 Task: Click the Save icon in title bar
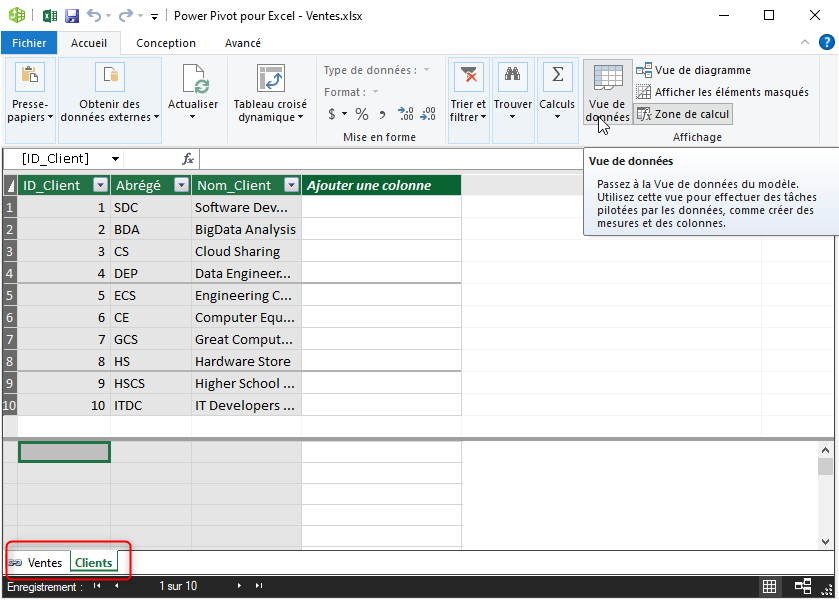(72, 16)
